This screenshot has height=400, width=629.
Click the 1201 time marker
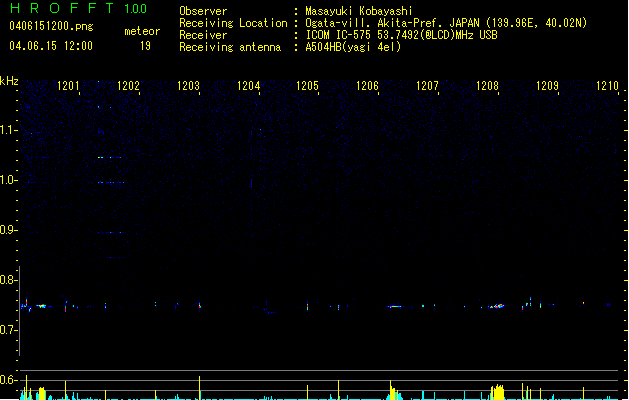pyautogui.click(x=68, y=86)
